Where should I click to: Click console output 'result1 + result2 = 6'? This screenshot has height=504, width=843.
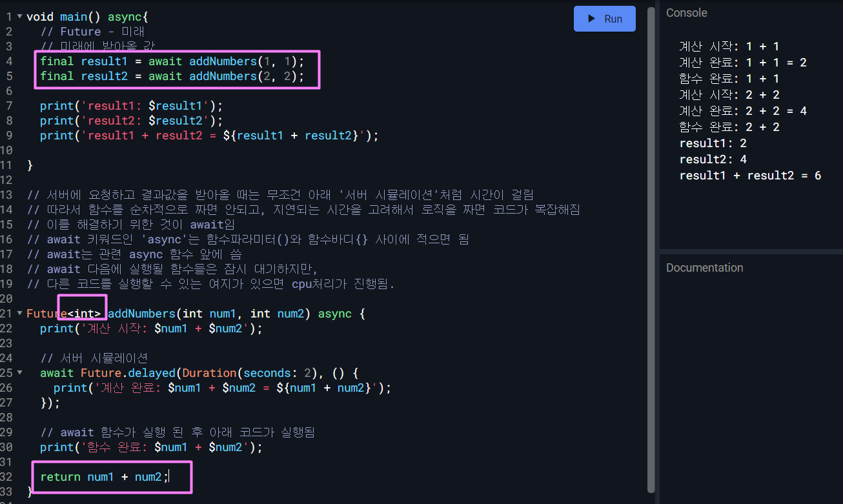(750, 176)
